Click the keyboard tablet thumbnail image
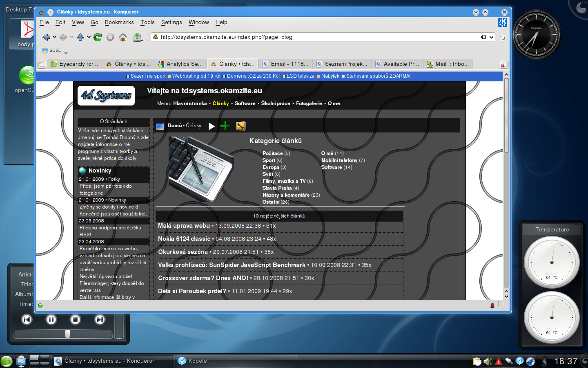 click(200, 168)
